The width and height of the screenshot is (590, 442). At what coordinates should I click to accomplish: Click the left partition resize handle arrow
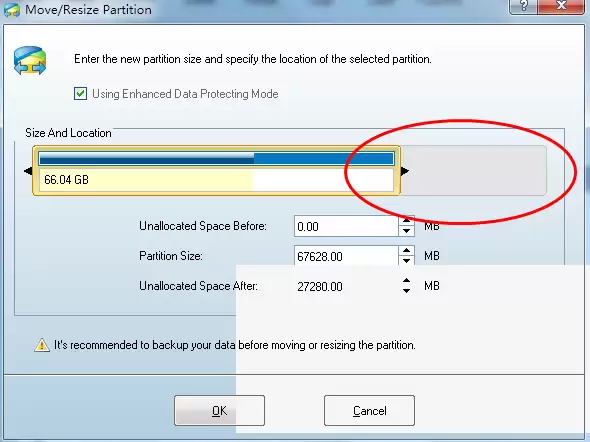[28, 171]
